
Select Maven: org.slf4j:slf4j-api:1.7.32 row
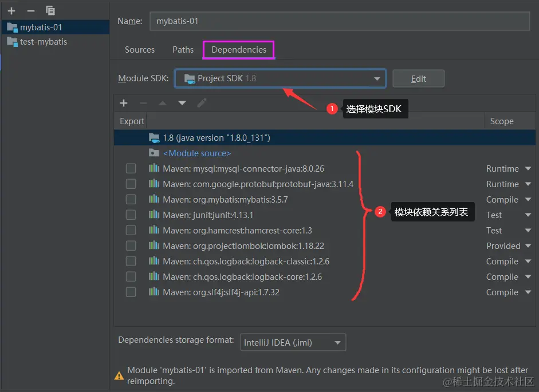pyautogui.click(x=325, y=292)
